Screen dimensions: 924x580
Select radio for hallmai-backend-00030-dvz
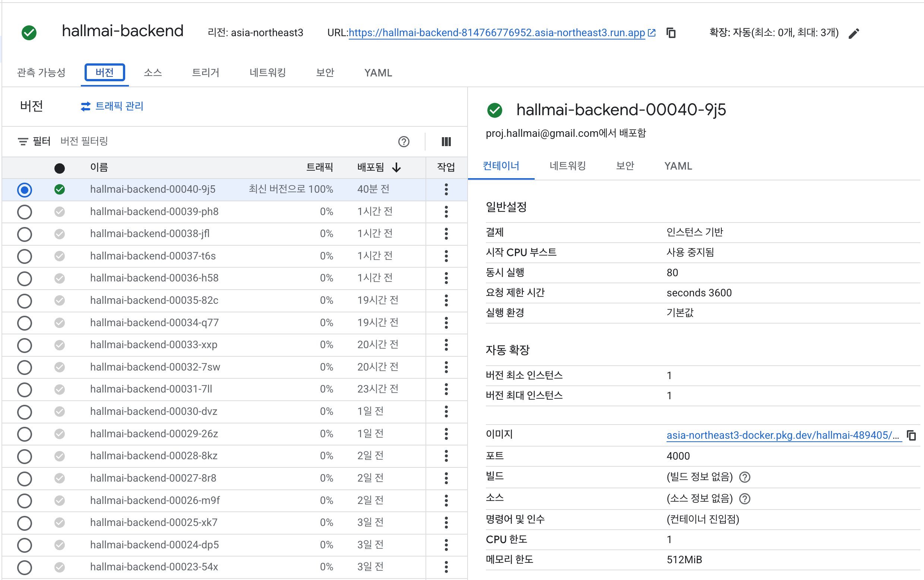[x=25, y=412]
